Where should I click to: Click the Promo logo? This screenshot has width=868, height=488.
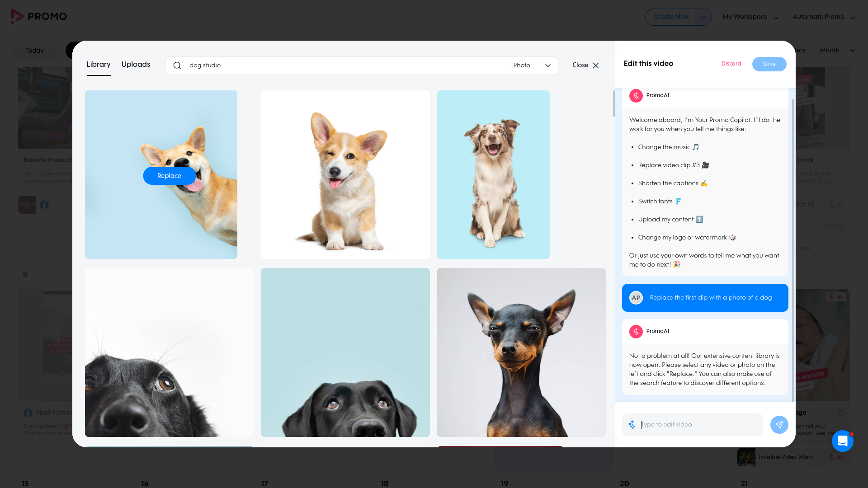39,16
